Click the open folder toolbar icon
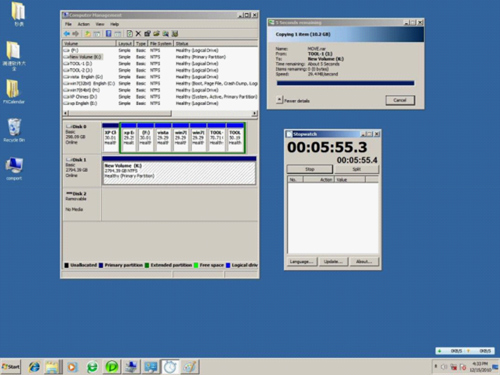This screenshot has width=500, height=375. click(x=156, y=34)
